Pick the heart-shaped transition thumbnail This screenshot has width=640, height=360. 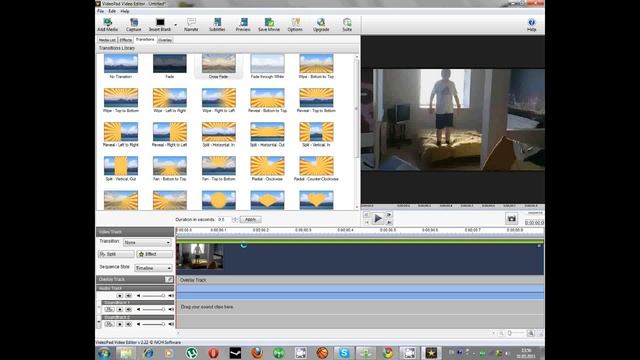click(316, 200)
